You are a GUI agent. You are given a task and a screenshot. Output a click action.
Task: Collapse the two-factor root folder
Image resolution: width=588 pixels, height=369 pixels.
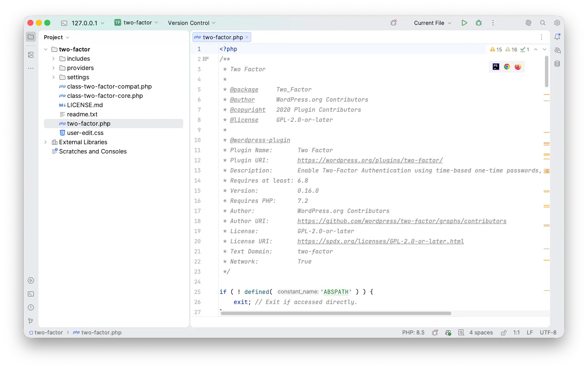[46, 49]
